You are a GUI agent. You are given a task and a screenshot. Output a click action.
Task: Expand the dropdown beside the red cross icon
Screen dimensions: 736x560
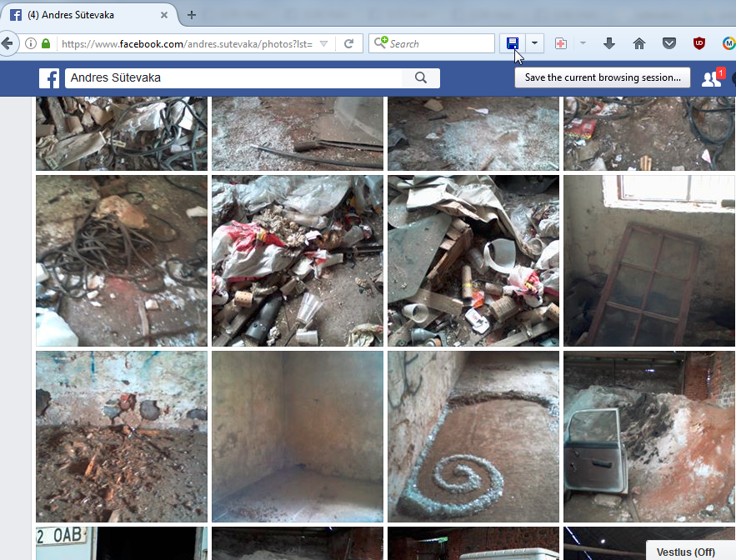(583, 43)
